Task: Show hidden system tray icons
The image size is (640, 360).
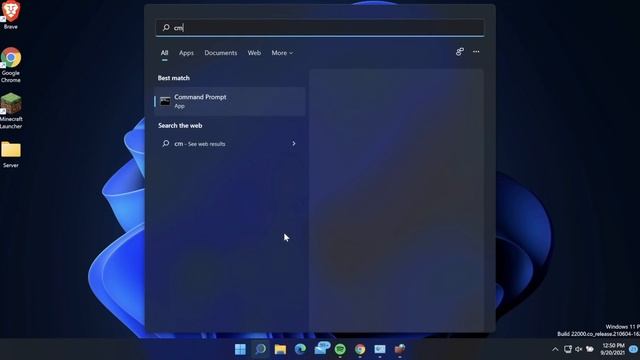Action: coord(555,349)
